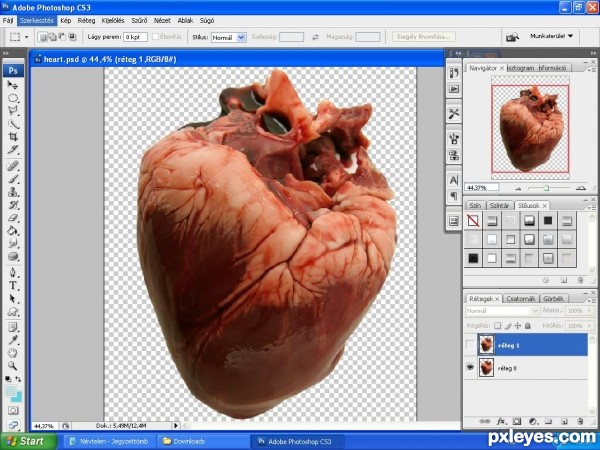Open the Réteg menu
The width and height of the screenshot is (600, 450).
(x=86, y=20)
